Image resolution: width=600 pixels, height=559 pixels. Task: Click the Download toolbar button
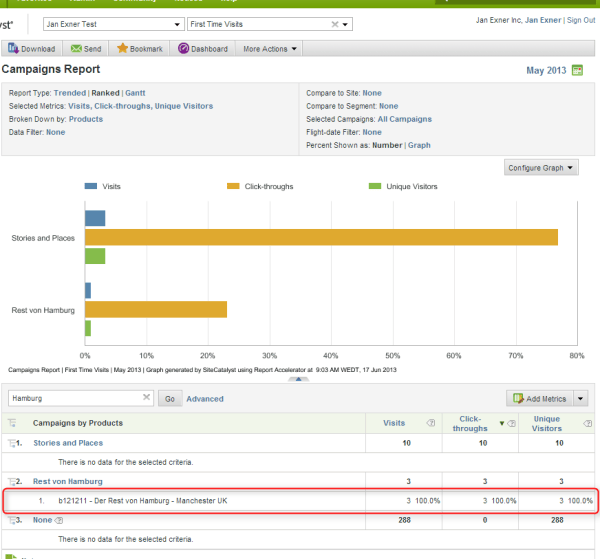click(32, 49)
